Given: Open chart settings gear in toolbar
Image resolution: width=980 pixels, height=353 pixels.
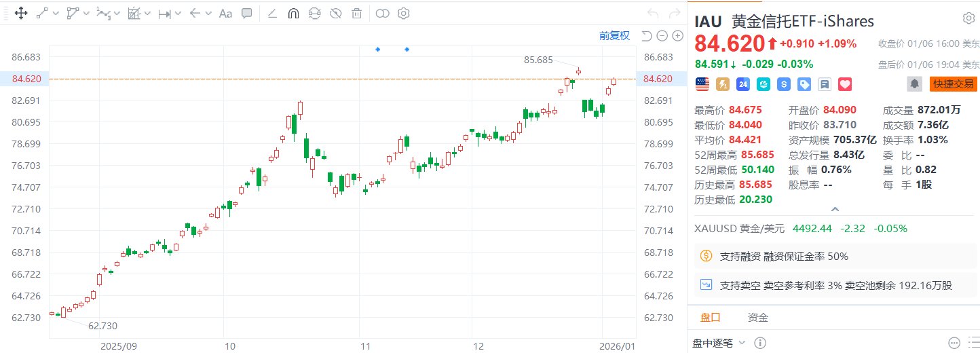Looking at the screenshot, I should (403, 13).
